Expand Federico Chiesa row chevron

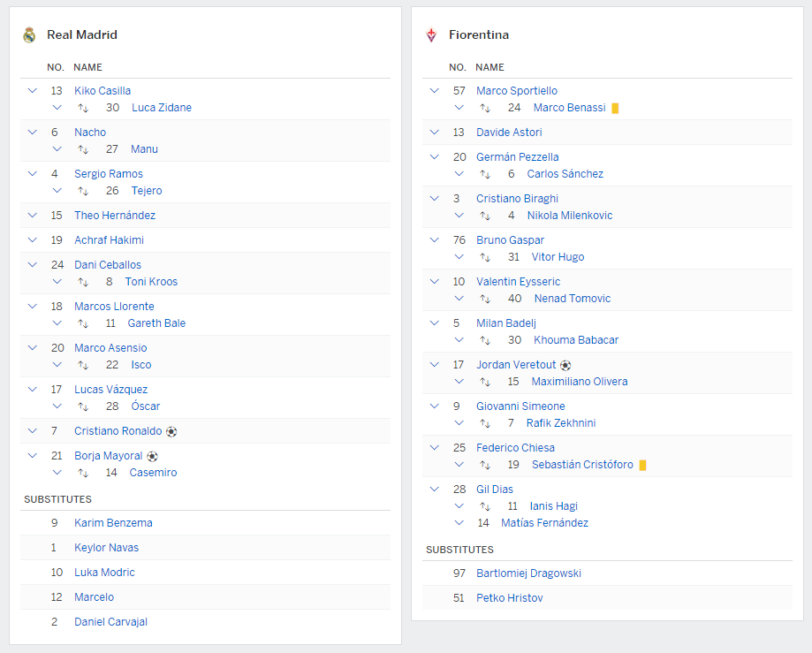(x=435, y=448)
